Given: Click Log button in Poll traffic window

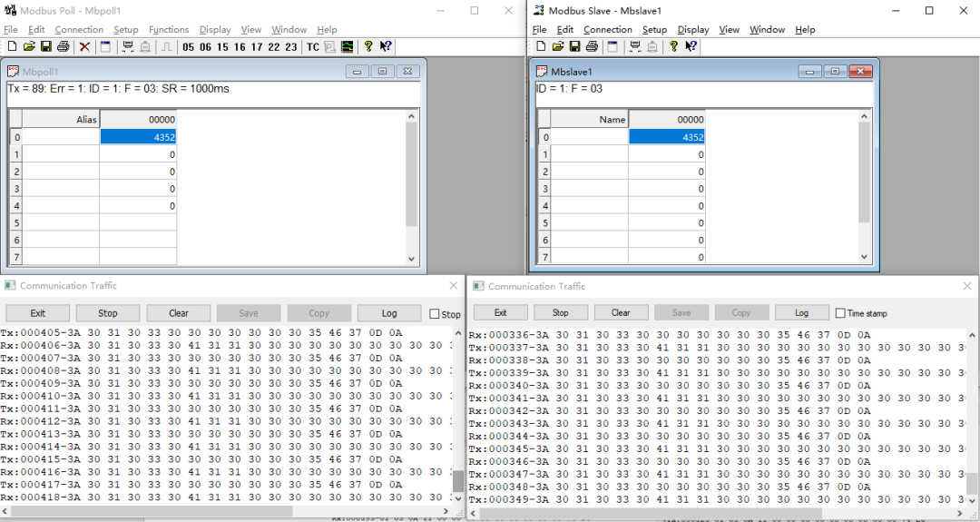Looking at the screenshot, I should 389,313.
